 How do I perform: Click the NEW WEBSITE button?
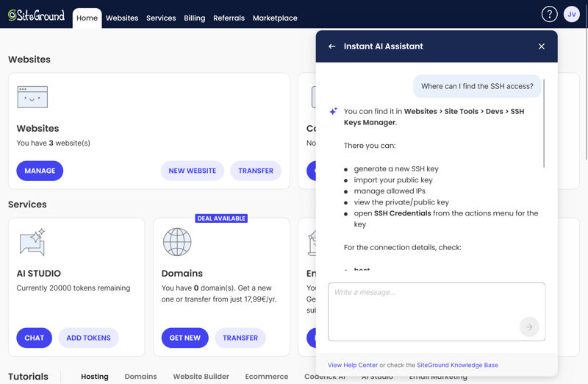click(x=193, y=171)
